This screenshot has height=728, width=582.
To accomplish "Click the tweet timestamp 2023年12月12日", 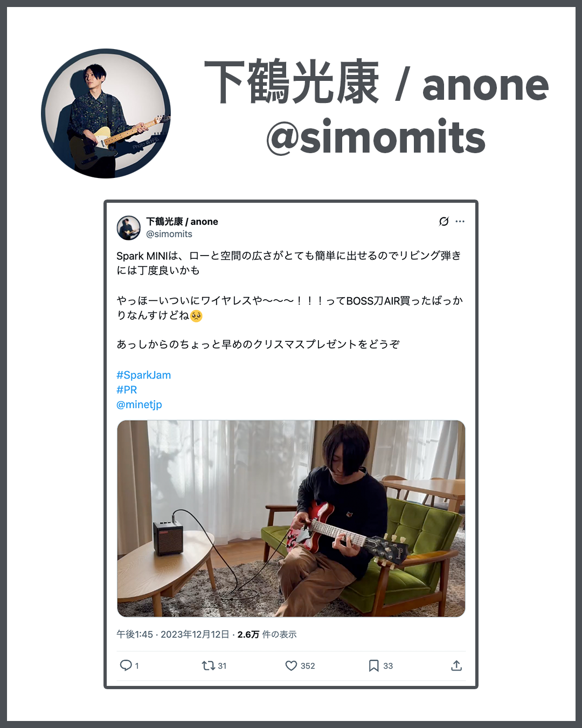I will pyautogui.click(x=195, y=634).
